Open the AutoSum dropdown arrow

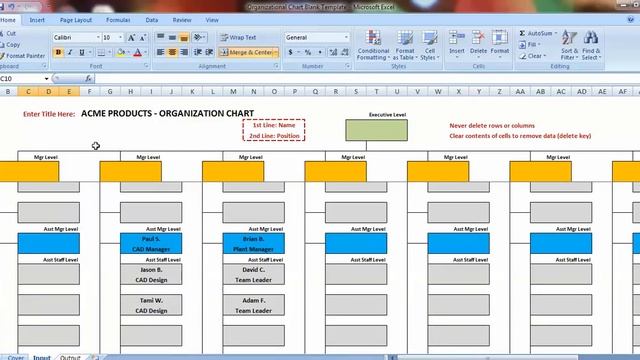(x=556, y=33)
